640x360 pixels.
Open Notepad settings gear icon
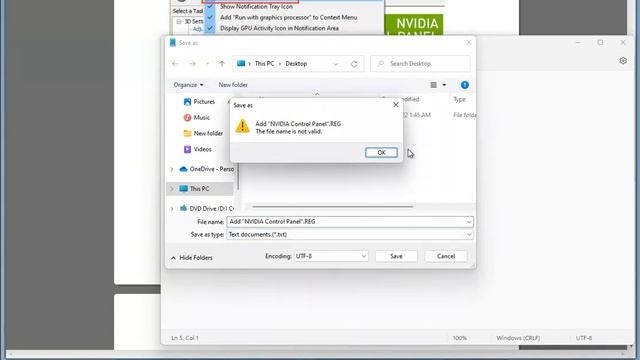(x=623, y=61)
